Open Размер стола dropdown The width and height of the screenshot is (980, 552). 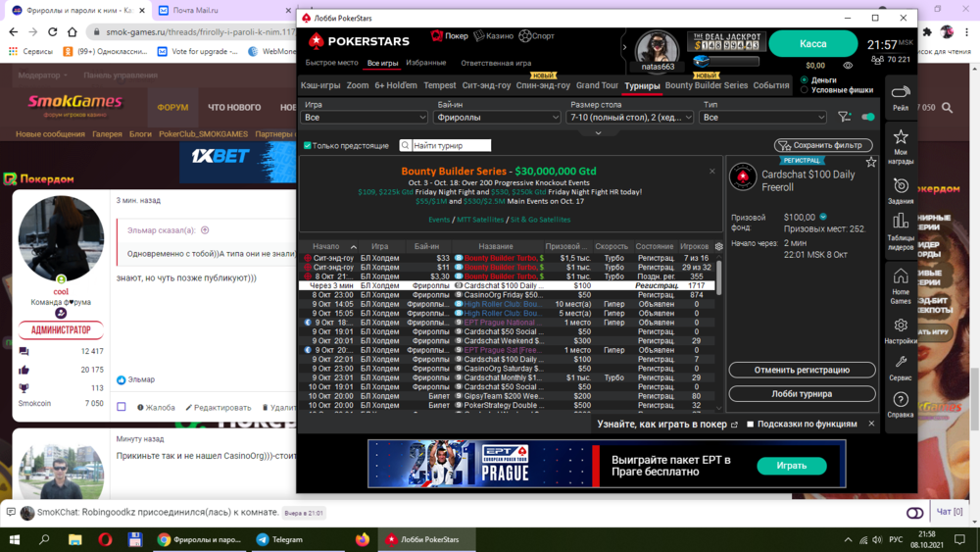tap(630, 117)
